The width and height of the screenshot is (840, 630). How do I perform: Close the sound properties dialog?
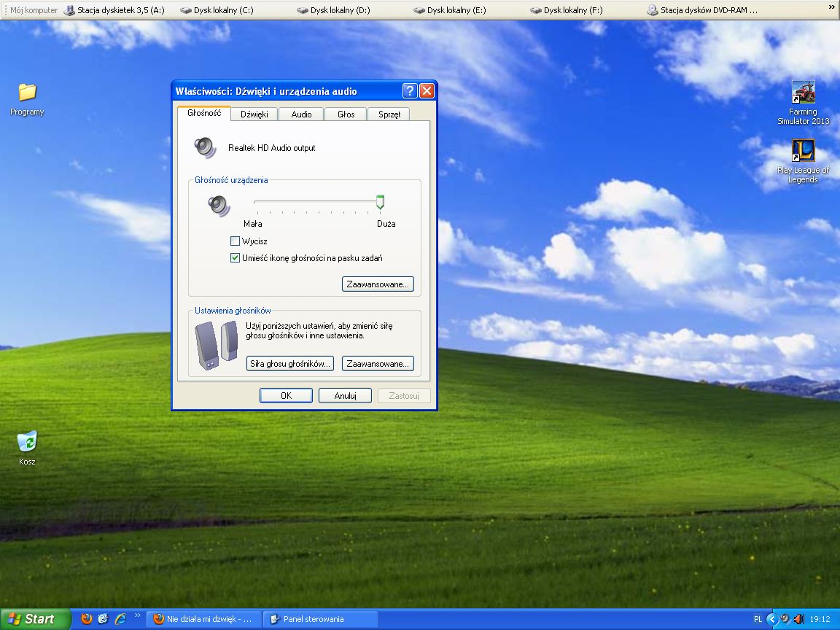pos(427,91)
